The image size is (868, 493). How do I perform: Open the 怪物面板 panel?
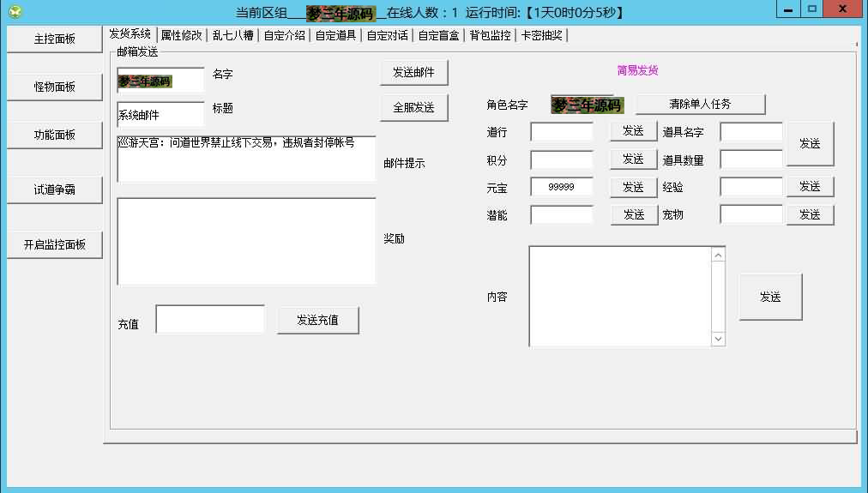(55, 87)
